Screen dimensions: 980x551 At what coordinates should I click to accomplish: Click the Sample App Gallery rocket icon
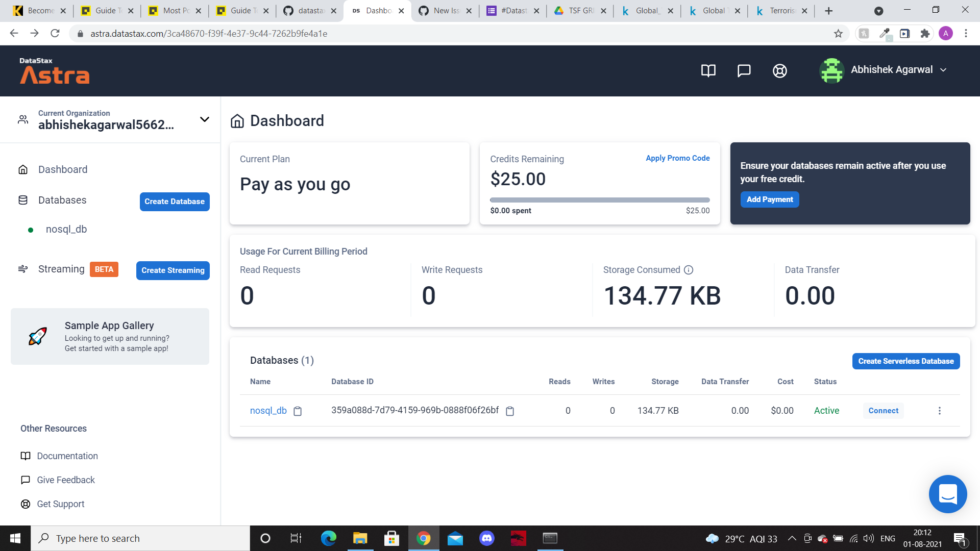[37, 336]
